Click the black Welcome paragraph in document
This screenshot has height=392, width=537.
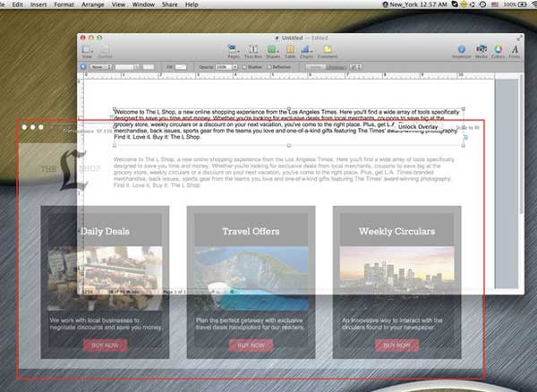tap(286, 124)
